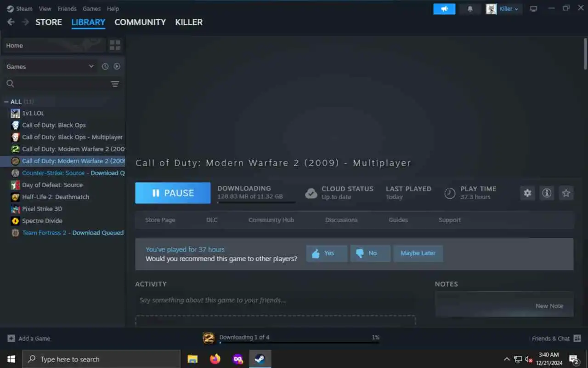
Task: Choose No for the recommendation
Action: [370, 253]
